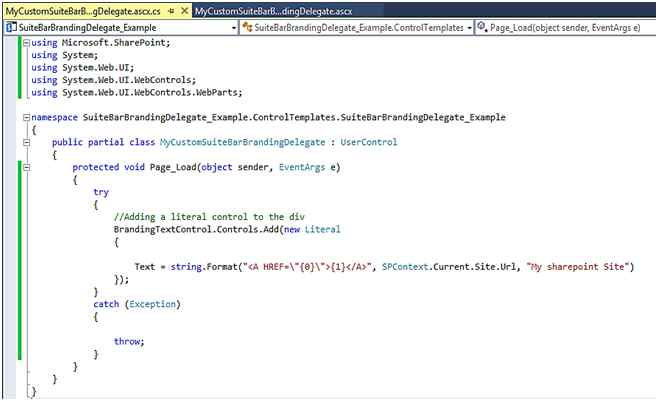
Task: Click string.Format in the Text assignment
Action: (204, 267)
